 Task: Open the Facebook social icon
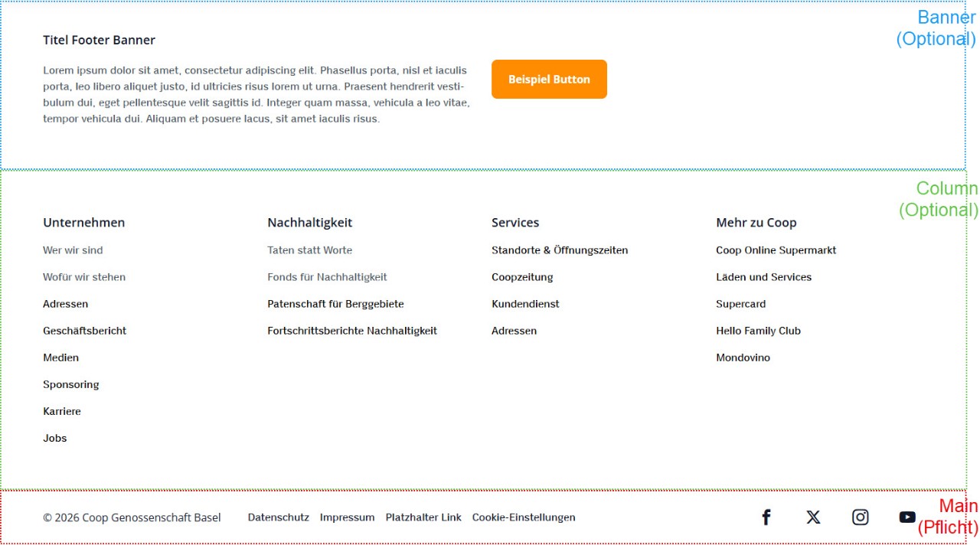(x=766, y=517)
